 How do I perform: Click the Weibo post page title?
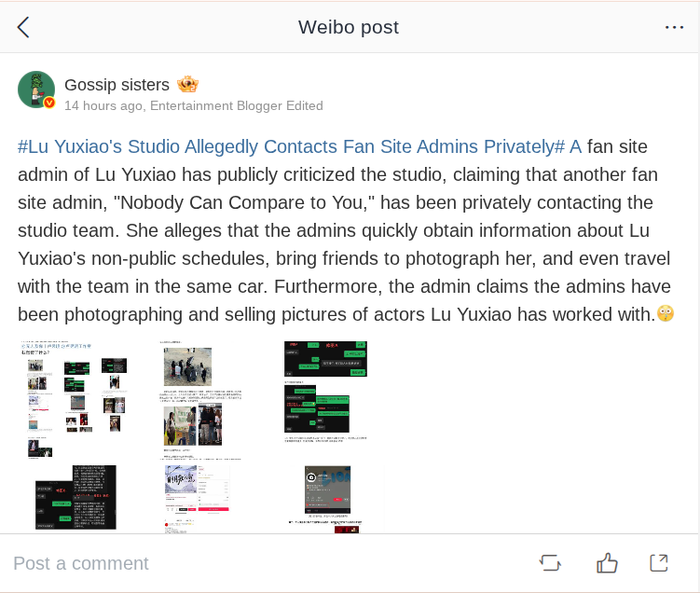click(349, 27)
